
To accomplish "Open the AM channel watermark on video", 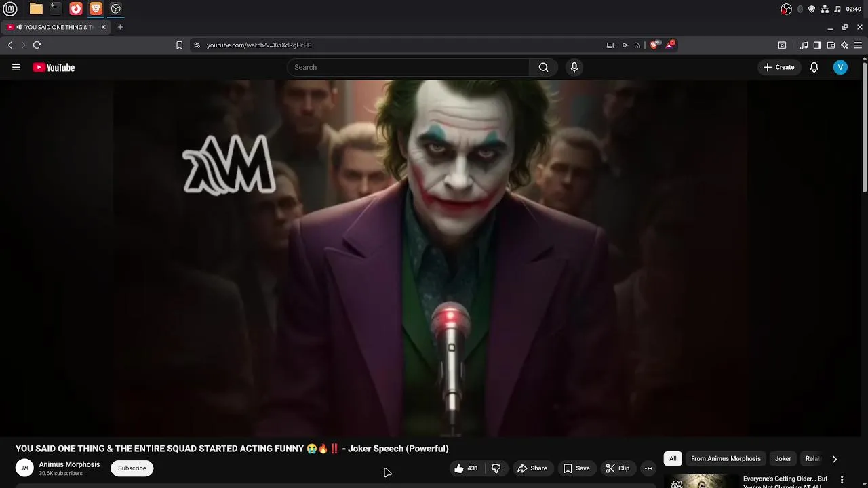I will click(229, 164).
